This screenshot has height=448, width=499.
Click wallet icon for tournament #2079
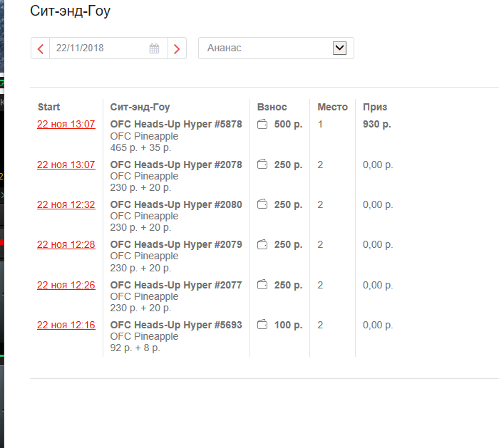pyautogui.click(x=262, y=244)
